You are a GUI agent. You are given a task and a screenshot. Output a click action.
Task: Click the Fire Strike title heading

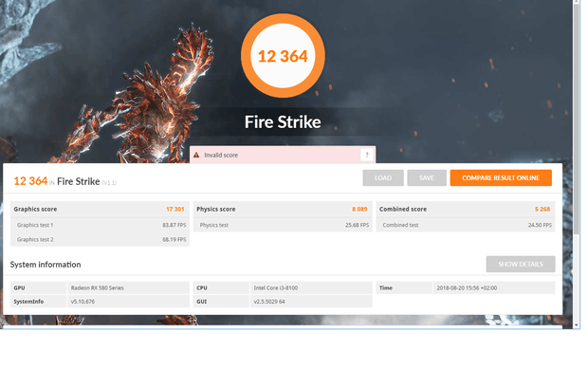tap(283, 121)
